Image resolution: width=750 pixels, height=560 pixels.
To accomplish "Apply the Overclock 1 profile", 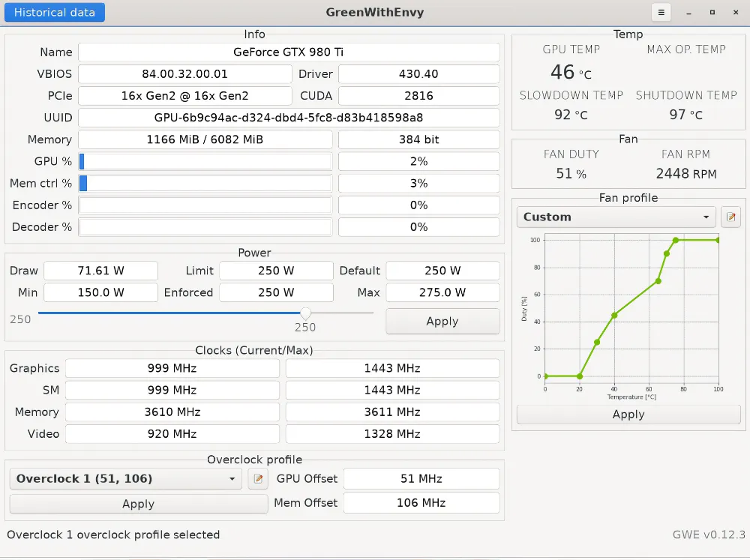I will (138, 503).
